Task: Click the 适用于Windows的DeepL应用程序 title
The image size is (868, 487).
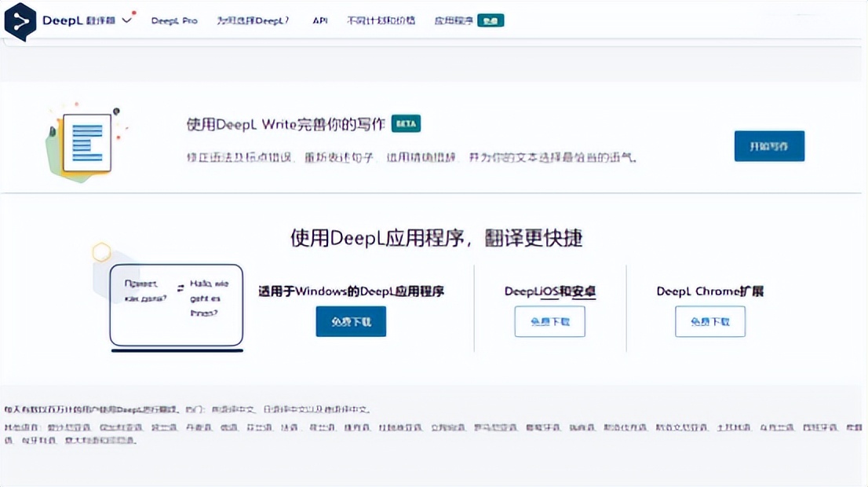Action: pos(351,291)
